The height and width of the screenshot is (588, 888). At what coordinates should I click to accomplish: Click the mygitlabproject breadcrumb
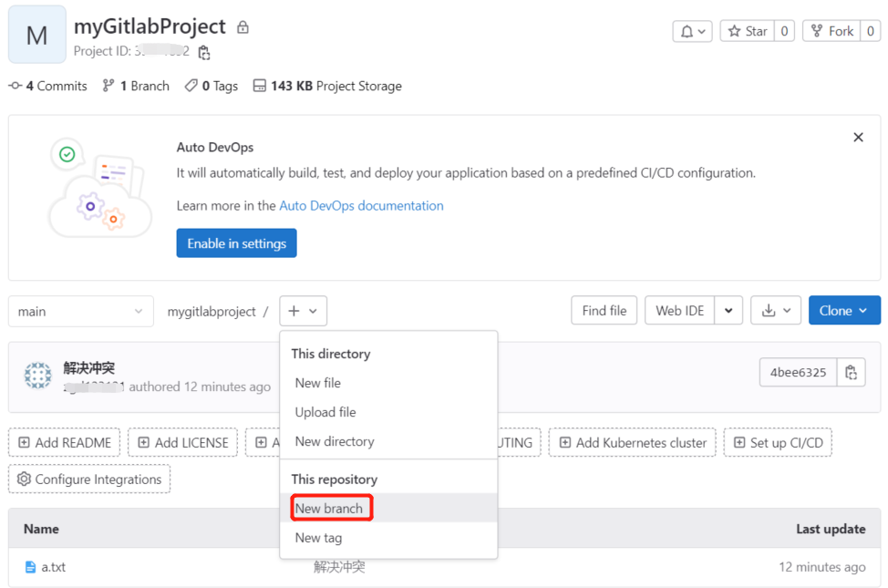[x=212, y=312]
